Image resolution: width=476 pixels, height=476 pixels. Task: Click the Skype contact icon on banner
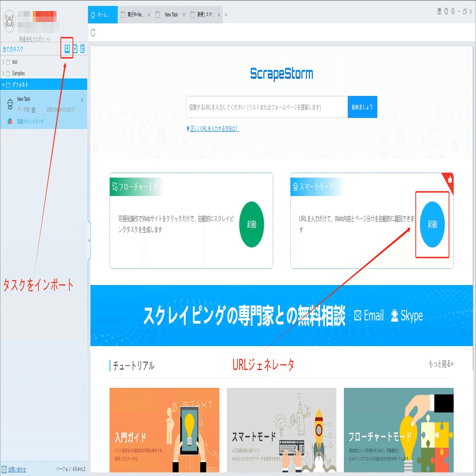click(394, 316)
